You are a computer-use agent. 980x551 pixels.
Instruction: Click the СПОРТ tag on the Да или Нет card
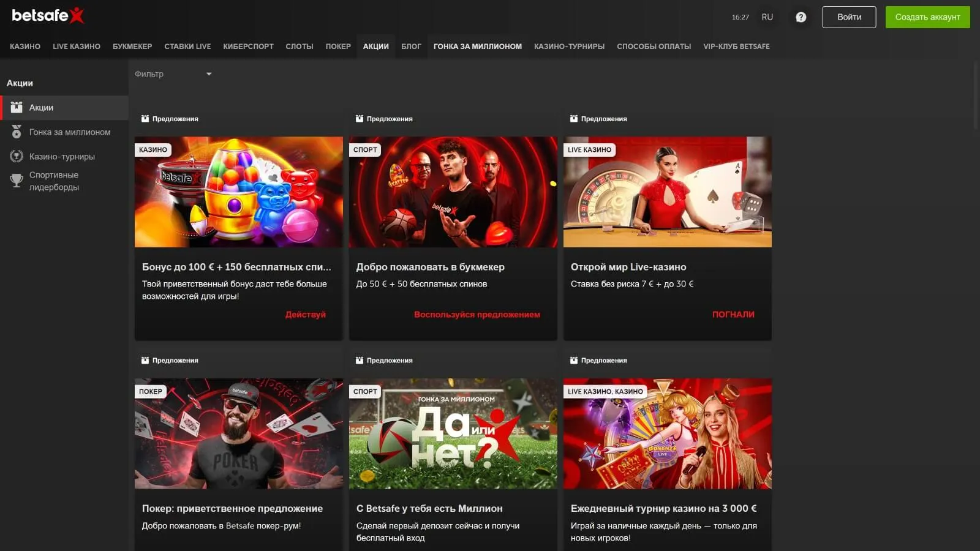[365, 392]
